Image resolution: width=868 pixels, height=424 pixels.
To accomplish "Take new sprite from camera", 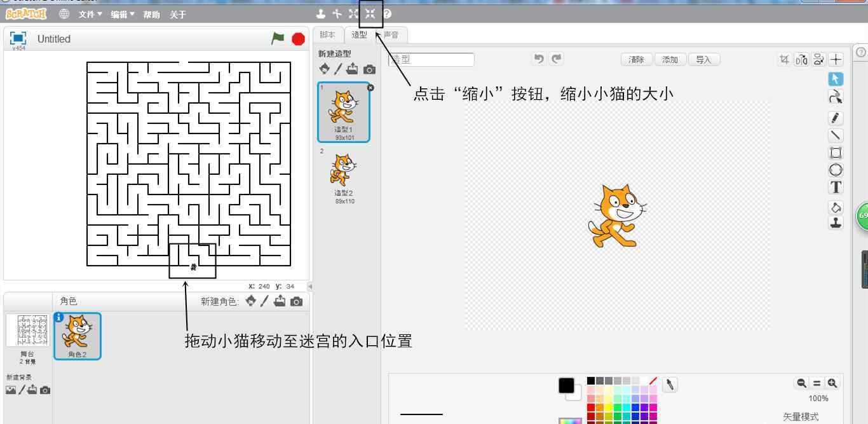I will tap(296, 301).
